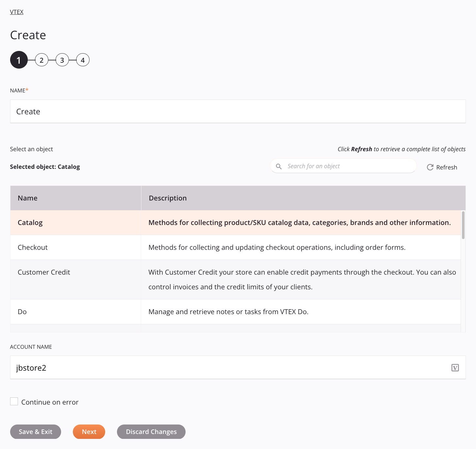476x449 pixels.
Task: Edit the Name input field
Action: [x=238, y=111]
